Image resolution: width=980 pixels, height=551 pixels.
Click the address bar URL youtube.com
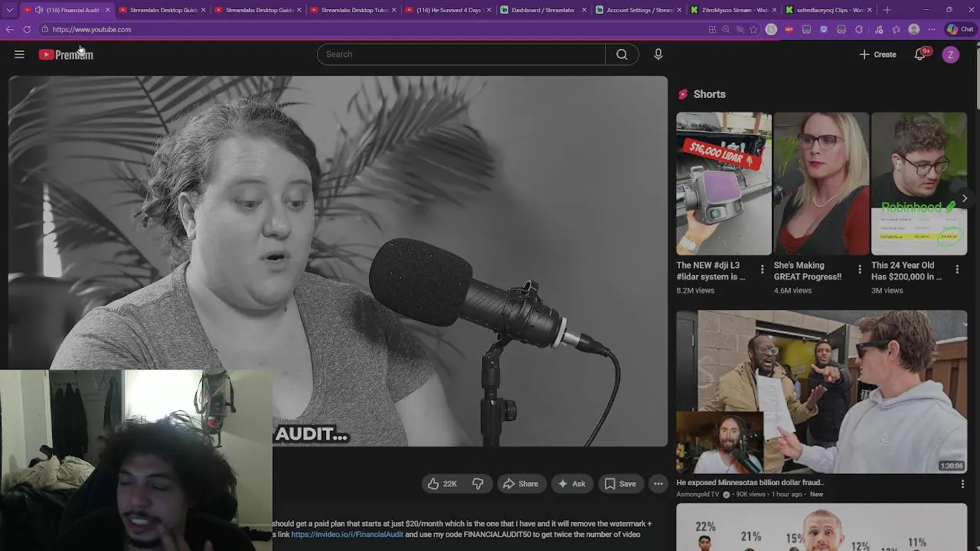click(x=92, y=29)
